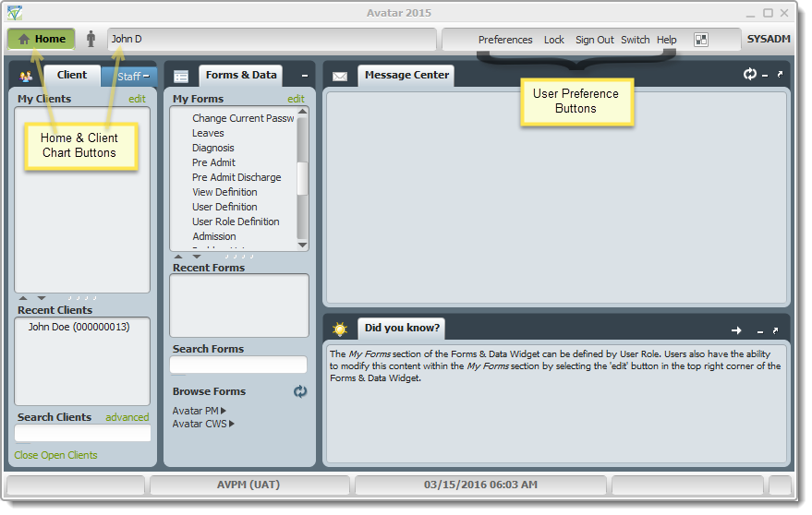Open Change Current Password form

point(243,118)
